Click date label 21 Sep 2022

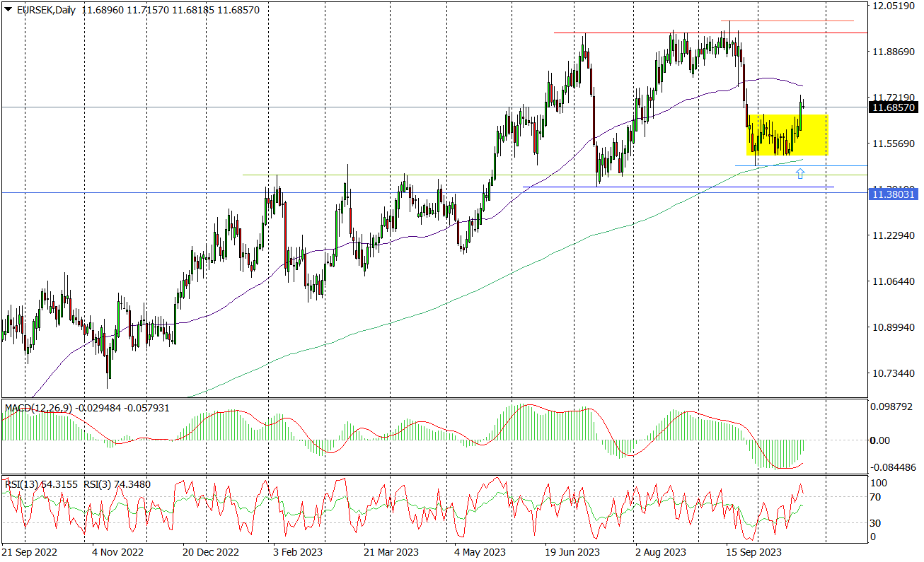tap(30, 552)
